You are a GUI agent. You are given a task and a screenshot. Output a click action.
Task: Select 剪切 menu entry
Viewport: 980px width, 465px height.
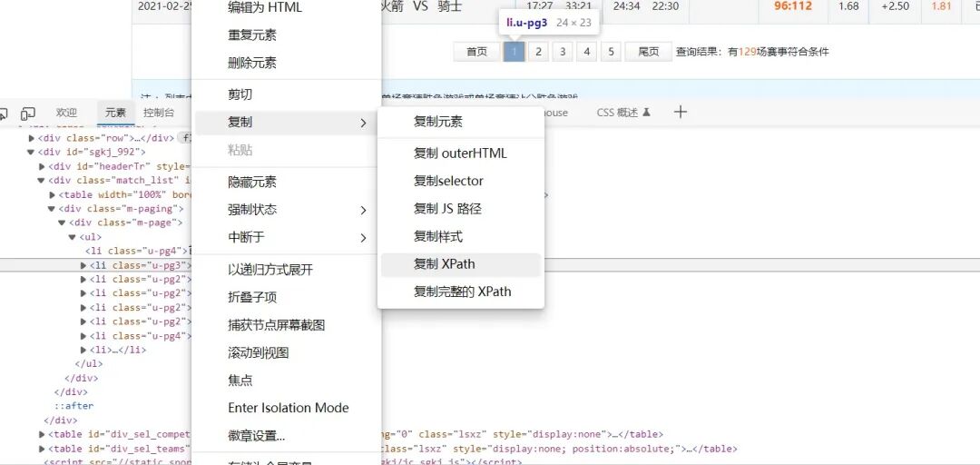[x=240, y=94]
